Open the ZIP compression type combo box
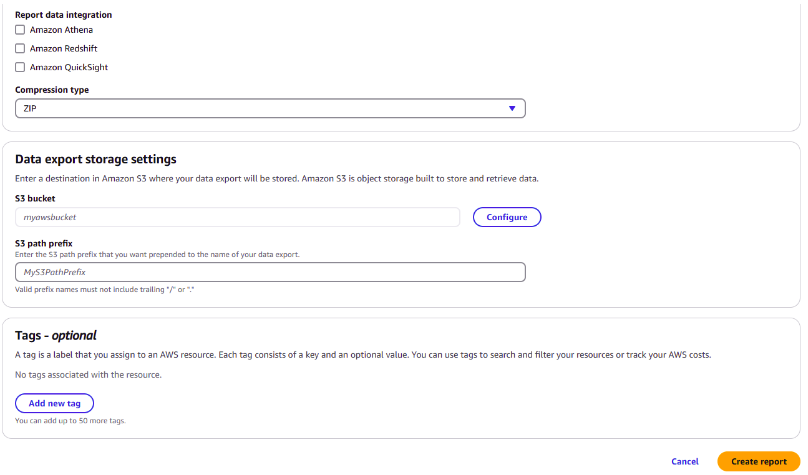This screenshot has height=475, width=808. 260,108
